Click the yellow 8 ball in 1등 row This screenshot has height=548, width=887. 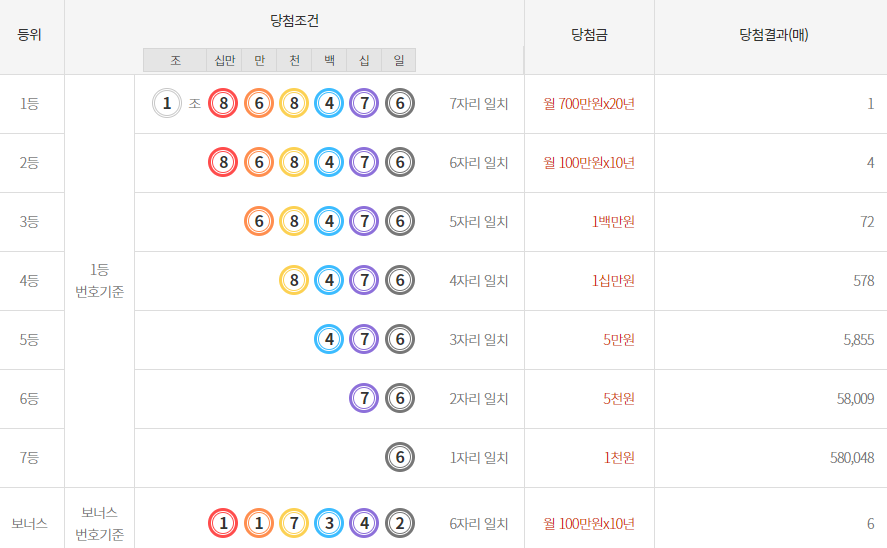coord(294,103)
